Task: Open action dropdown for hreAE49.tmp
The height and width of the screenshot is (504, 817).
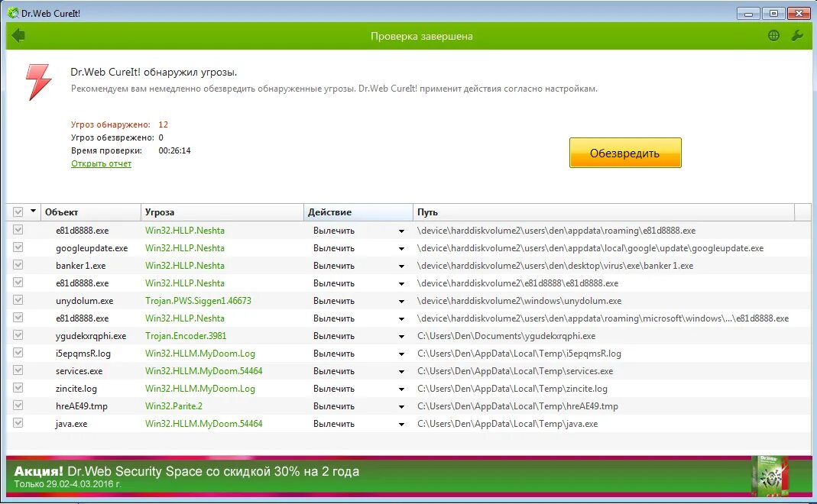Action: (x=401, y=407)
